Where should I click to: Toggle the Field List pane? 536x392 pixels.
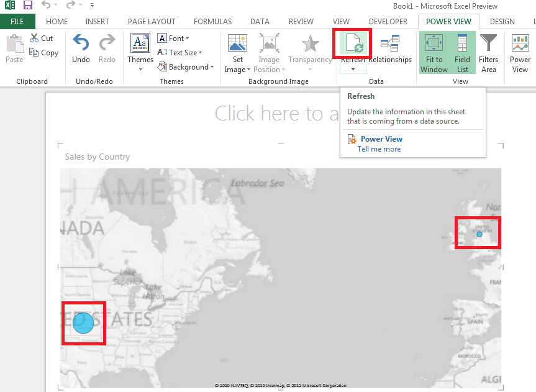click(462, 53)
